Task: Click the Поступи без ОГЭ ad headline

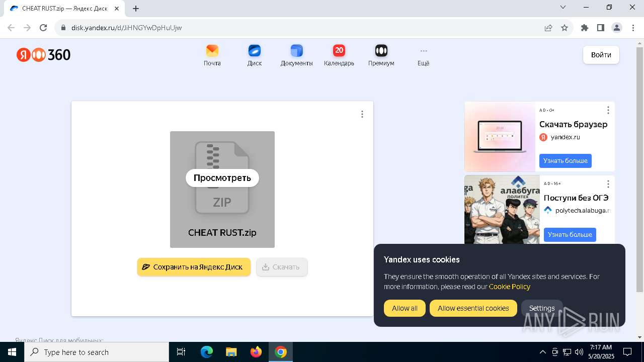Action: pos(576,198)
